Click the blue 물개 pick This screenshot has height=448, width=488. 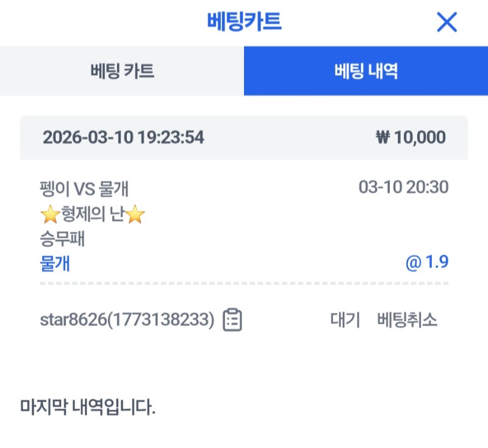(x=54, y=263)
